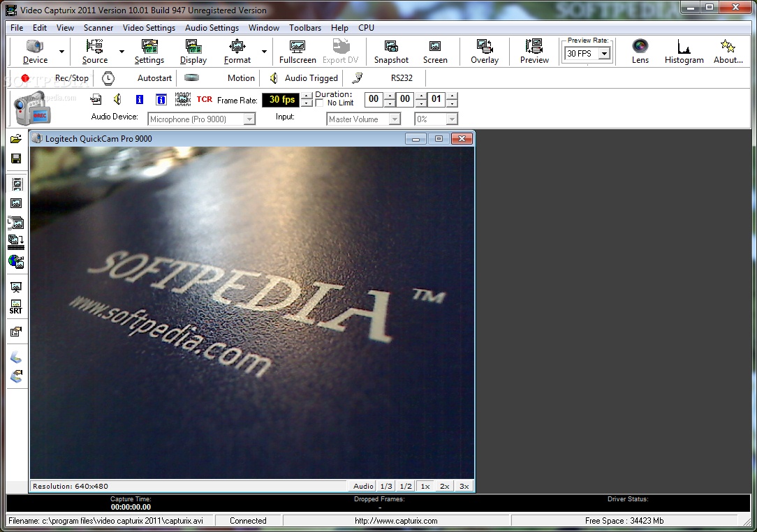Set video zoom to 3x
Viewport: 757px width, 532px height.
tap(464, 486)
